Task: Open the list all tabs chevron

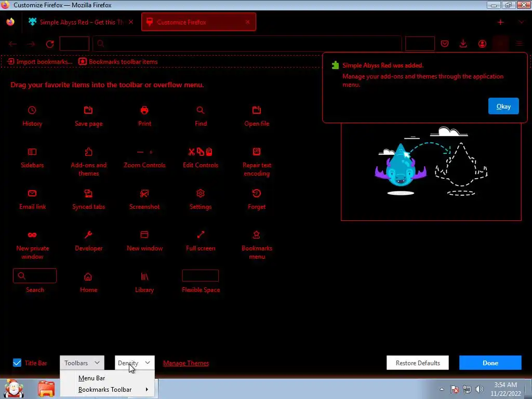Action: 521,22
